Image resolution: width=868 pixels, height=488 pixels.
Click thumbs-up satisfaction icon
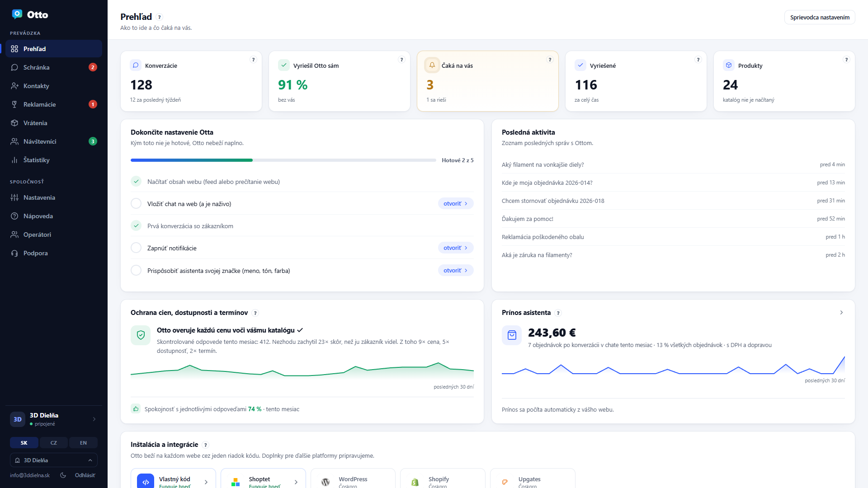(x=135, y=408)
